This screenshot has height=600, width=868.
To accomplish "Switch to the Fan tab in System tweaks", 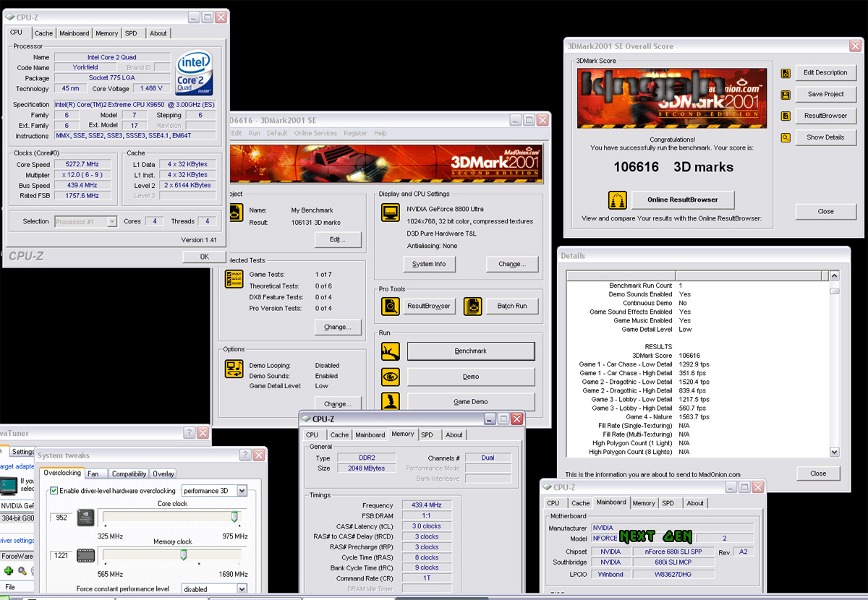I will 93,474.
